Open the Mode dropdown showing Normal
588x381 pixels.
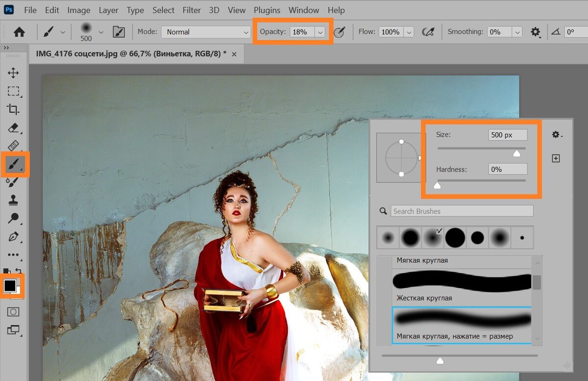click(206, 32)
